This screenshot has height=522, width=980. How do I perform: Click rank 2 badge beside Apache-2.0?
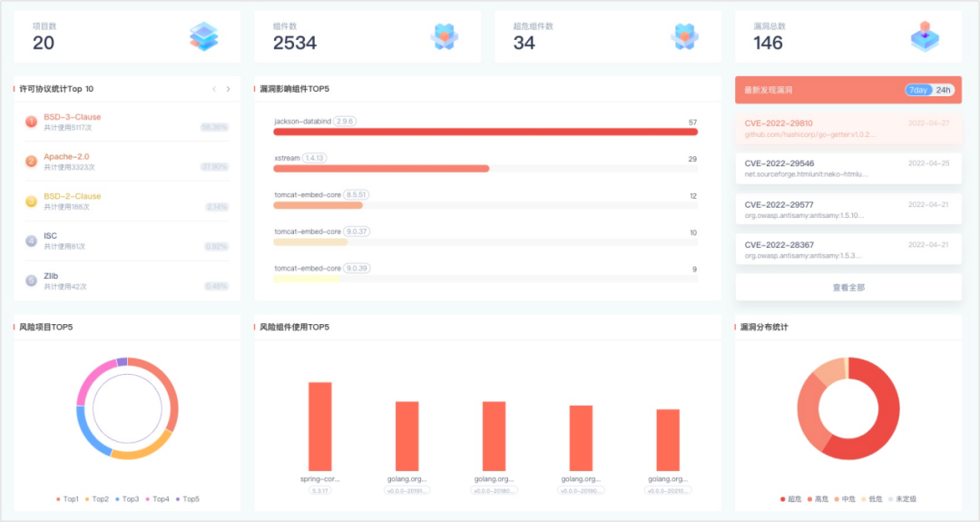[31, 162]
